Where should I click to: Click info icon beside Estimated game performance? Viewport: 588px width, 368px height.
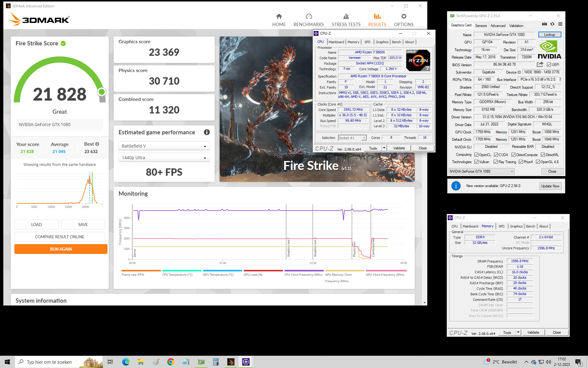coord(207,132)
